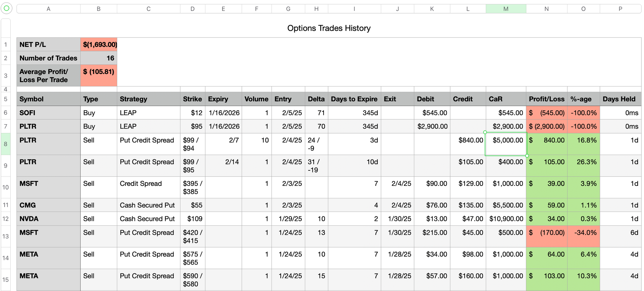This screenshot has height=291, width=644.
Task: Select column M header
Action: 506,9
